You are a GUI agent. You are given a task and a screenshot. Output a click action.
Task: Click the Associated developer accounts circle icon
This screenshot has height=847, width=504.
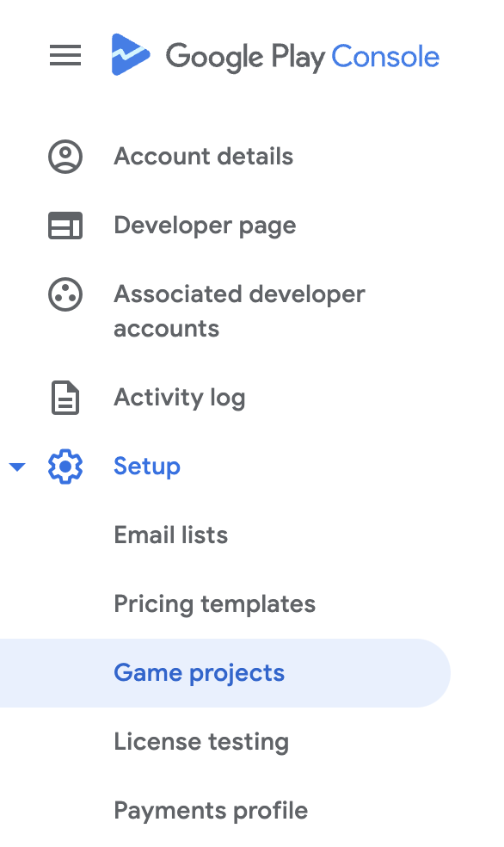click(65, 294)
